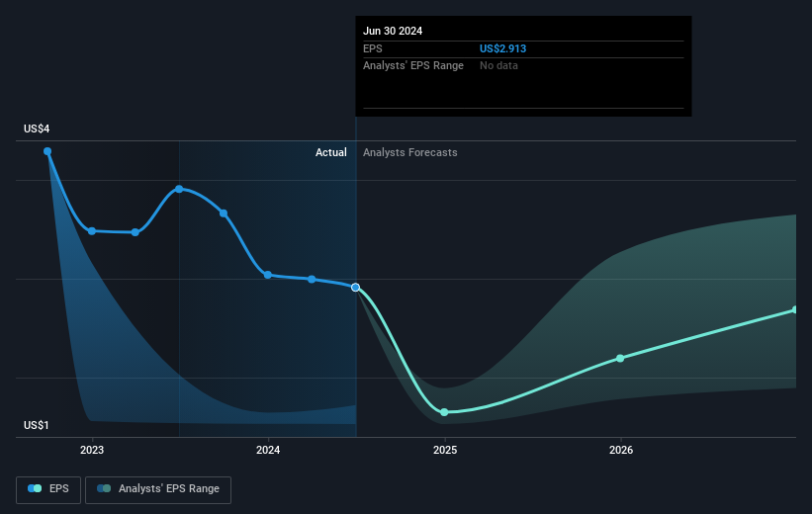Click the EPS color swatch in legend
The height and width of the screenshot is (514, 812).
35,488
